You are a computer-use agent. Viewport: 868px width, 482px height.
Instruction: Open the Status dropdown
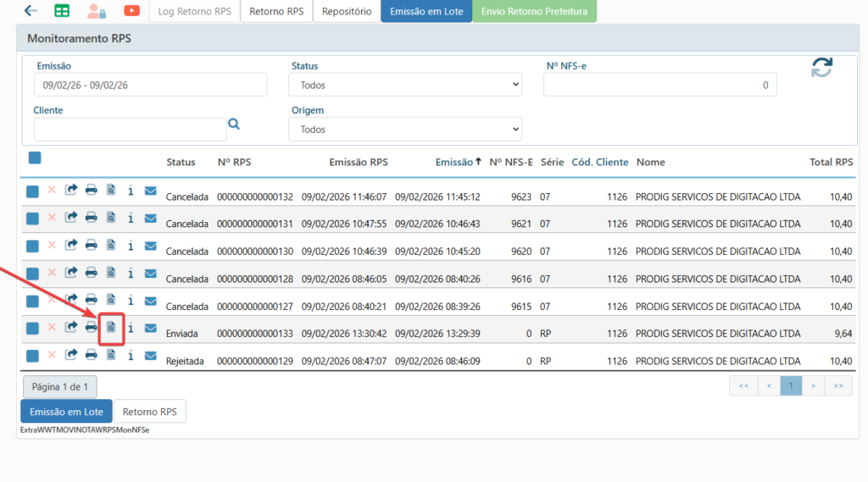[405, 85]
